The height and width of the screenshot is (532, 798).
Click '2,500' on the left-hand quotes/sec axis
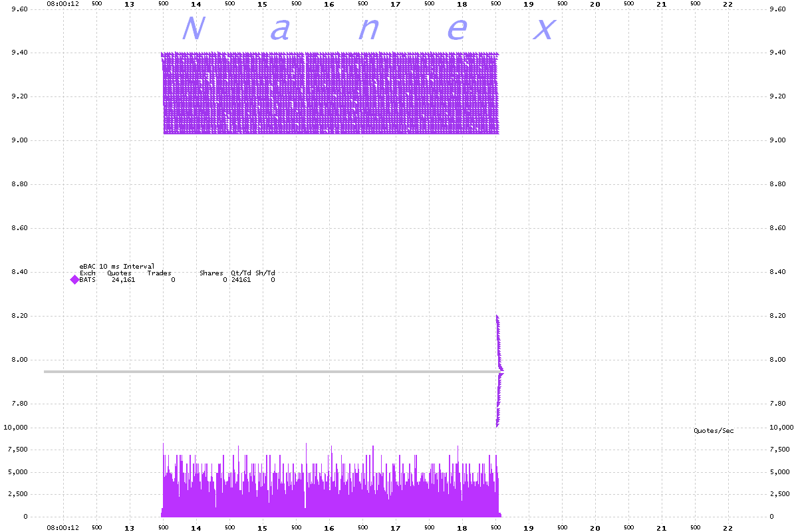[18, 494]
